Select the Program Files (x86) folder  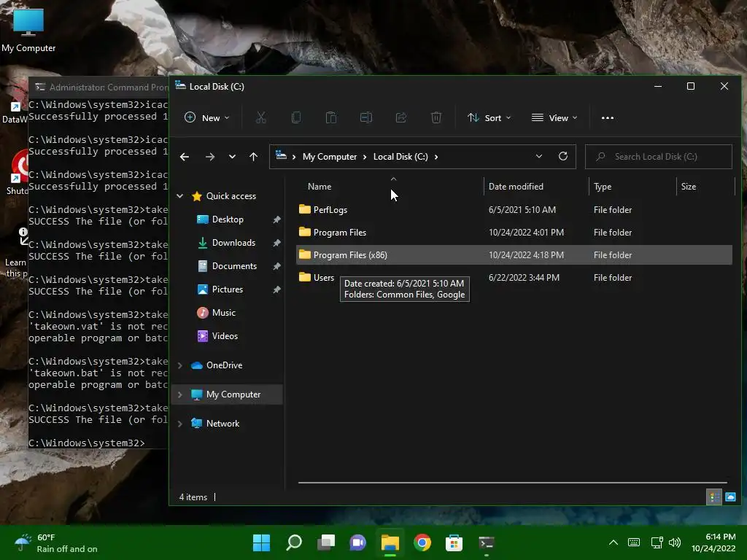pos(514,254)
